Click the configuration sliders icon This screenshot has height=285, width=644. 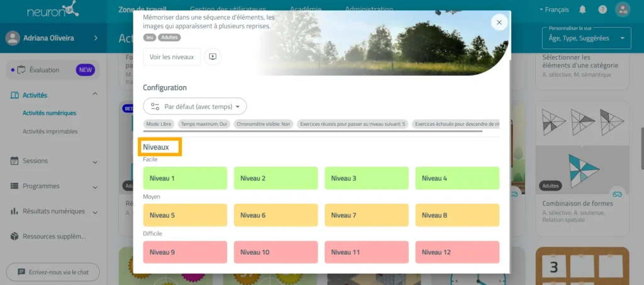pos(155,106)
